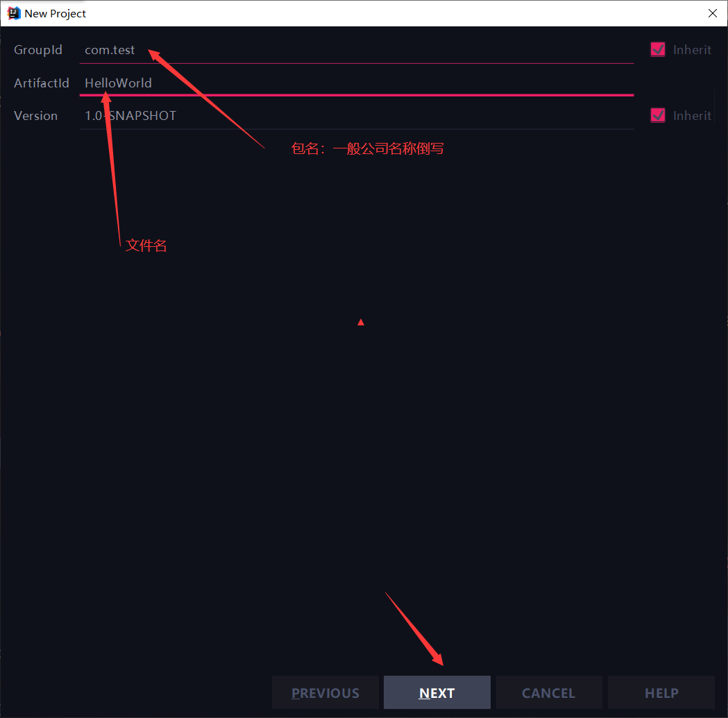
Task: Proceed with the NEXT button
Action: coord(437,692)
